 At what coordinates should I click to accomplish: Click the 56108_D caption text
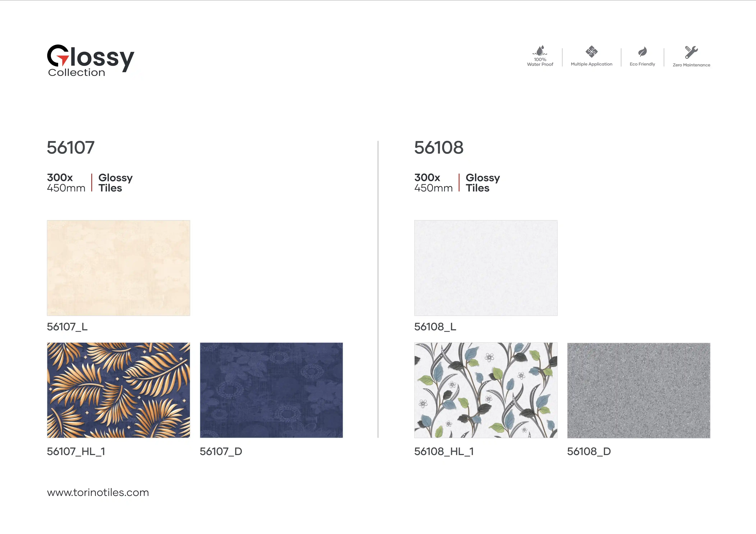[589, 451]
